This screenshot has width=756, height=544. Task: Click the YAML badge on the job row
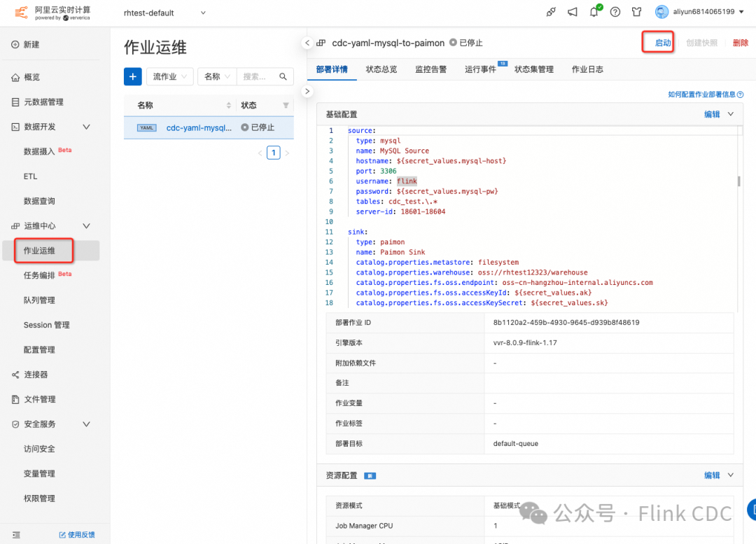pos(146,128)
